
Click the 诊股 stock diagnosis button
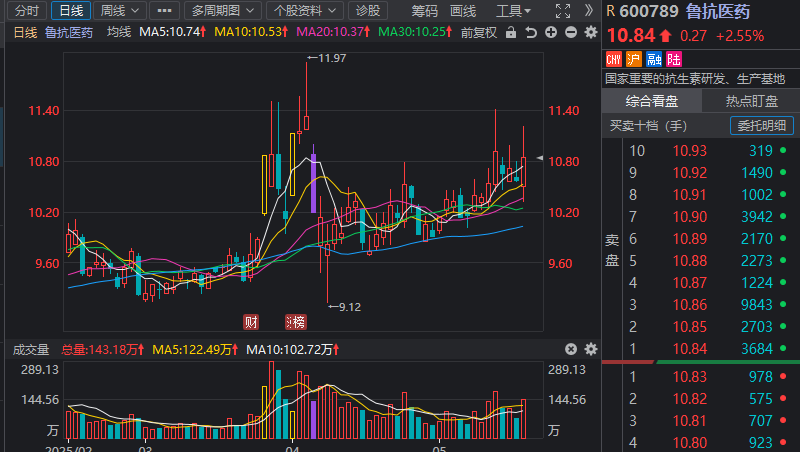click(368, 11)
